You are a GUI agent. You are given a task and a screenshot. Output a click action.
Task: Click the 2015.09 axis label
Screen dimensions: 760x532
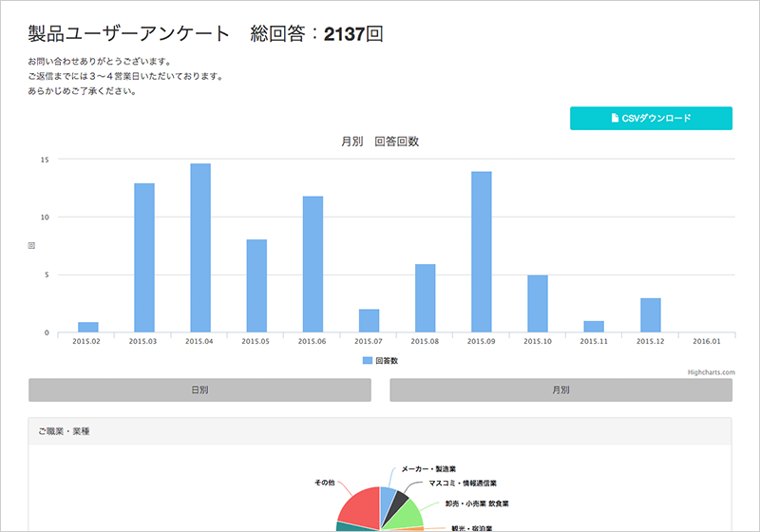point(482,341)
